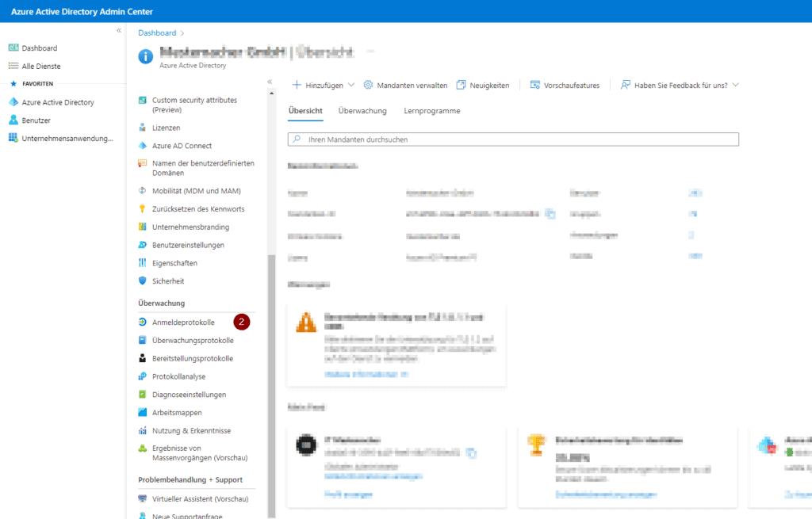Expand the feedback dropdown chevron
Viewport: 812px width, 519px height.
[x=735, y=85]
